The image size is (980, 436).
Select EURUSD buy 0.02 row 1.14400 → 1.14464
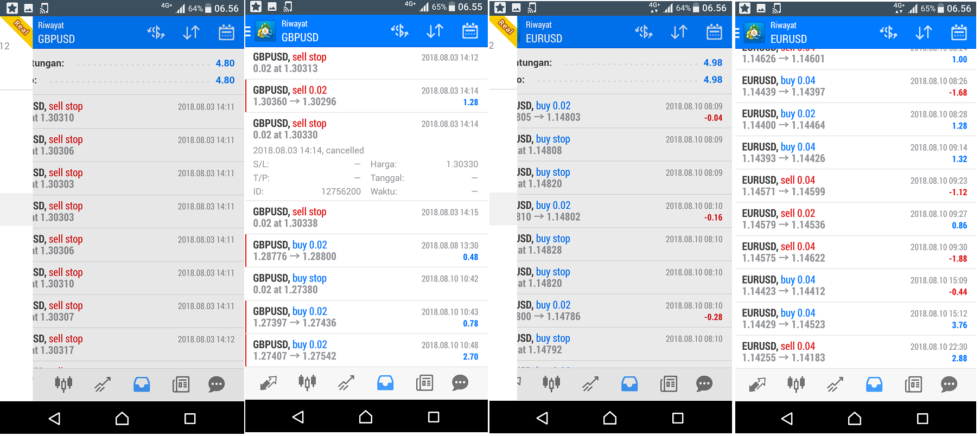click(856, 119)
